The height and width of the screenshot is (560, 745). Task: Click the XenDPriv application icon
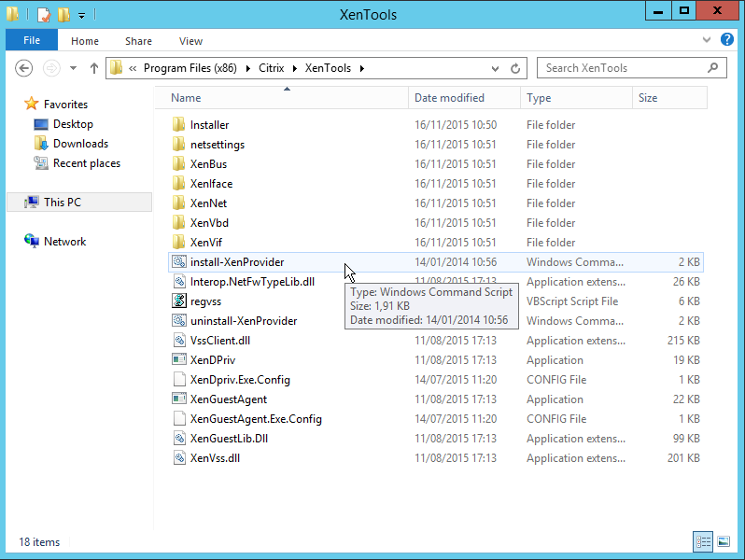(x=179, y=359)
